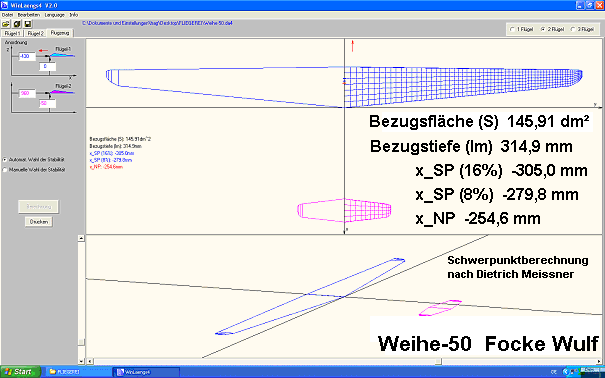Click the second toolbar icon beside open
The image size is (605, 378).
tap(17, 24)
